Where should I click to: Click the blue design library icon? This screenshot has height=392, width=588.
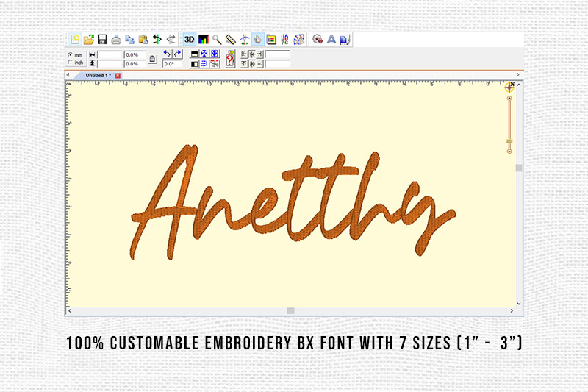(345, 40)
